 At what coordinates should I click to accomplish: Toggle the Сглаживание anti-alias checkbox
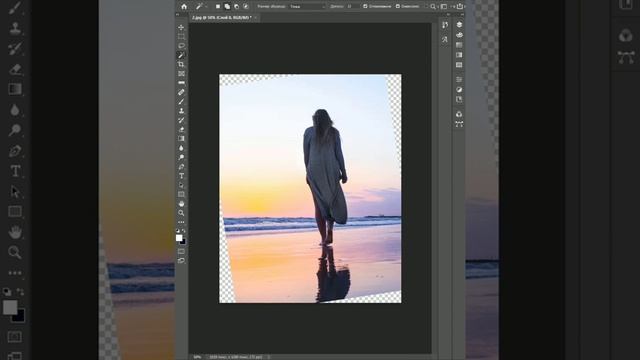[365, 7]
